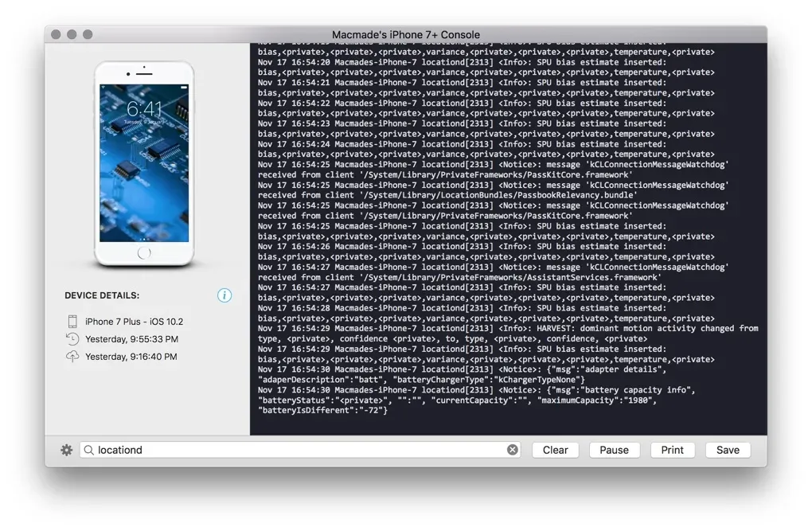Open filter options with the gear icon
The image size is (812, 531).
[66, 450]
